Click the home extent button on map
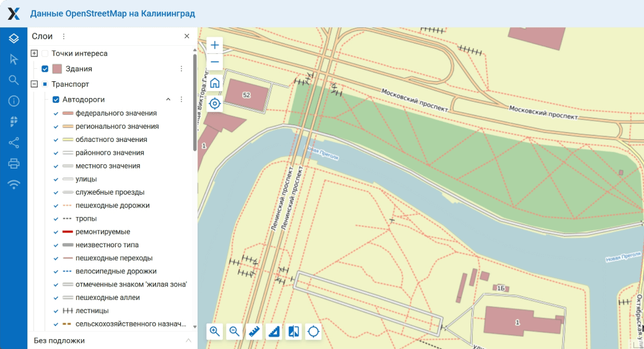644x349 pixels. [x=215, y=83]
